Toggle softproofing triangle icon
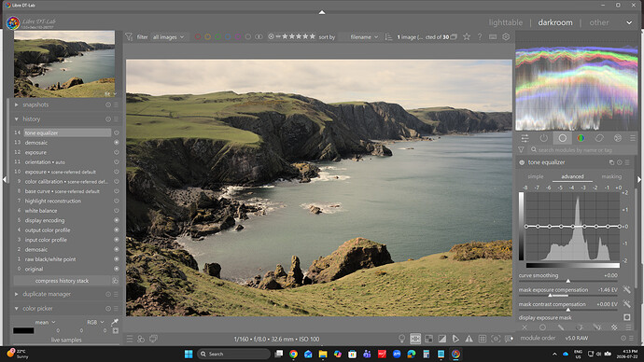The width and height of the screenshot is (644, 362). pyautogui.click(x=455, y=339)
